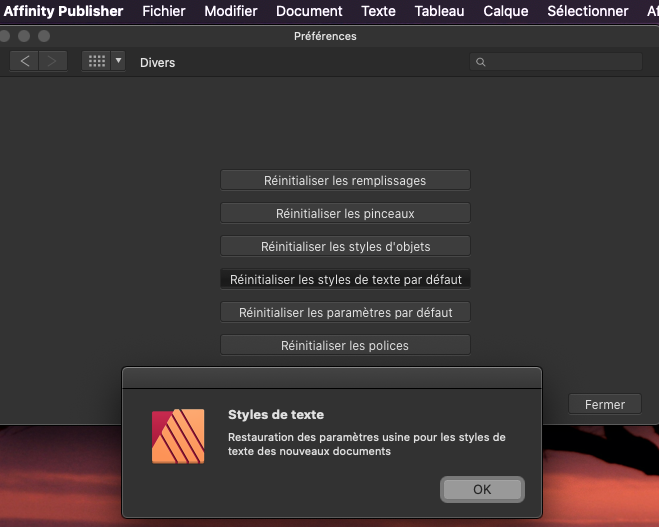Click the Restauration des paramètres usine message
Viewport: 659px width, 527px height.
click(366, 444)
